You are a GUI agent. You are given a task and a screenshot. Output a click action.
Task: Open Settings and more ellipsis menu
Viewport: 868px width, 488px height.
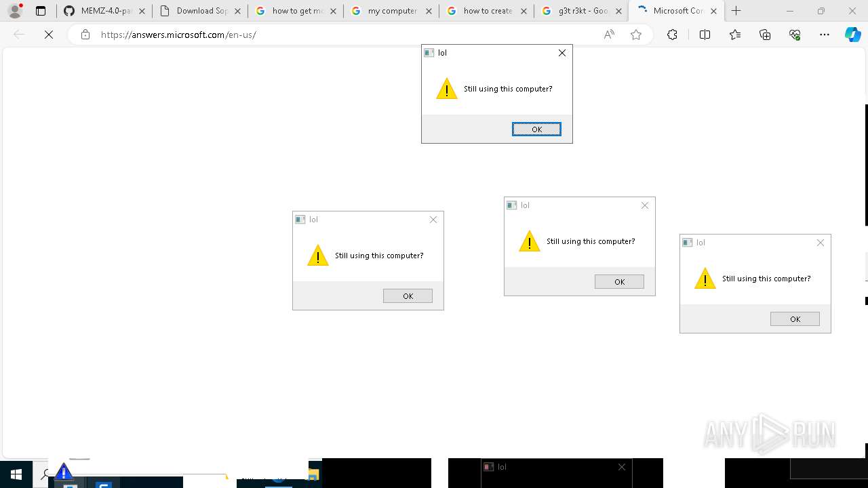tap(825, 35)
